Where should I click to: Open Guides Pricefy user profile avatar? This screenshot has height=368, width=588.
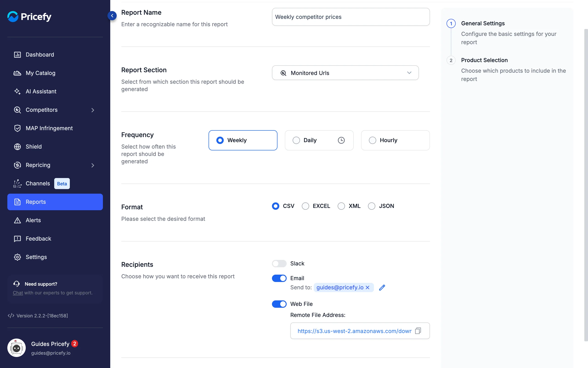[x=17, y=348]
